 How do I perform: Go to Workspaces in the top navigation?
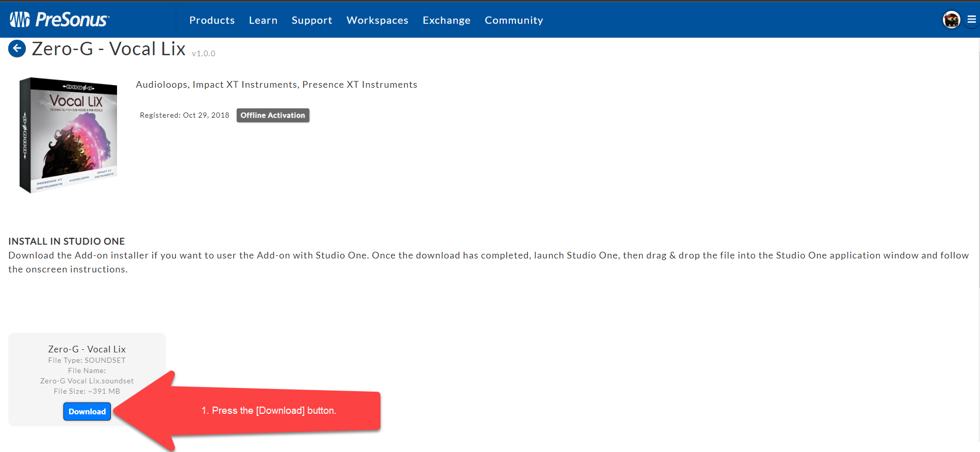(377, 20)
